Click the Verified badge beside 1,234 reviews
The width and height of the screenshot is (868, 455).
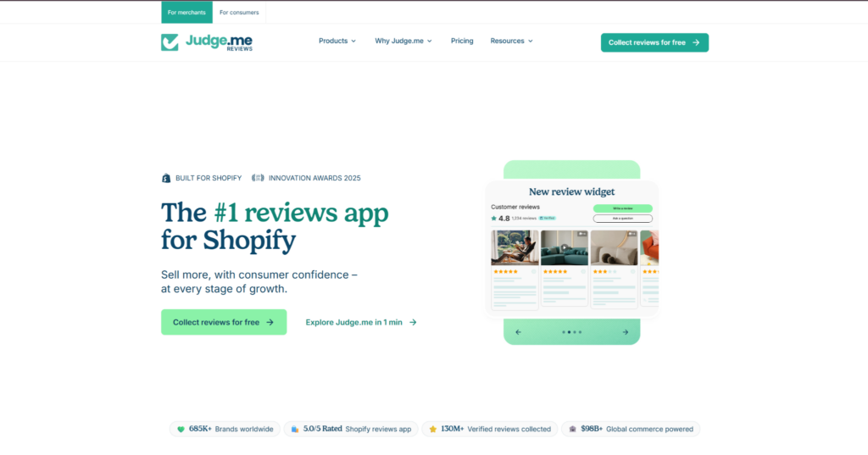(548, 218)
